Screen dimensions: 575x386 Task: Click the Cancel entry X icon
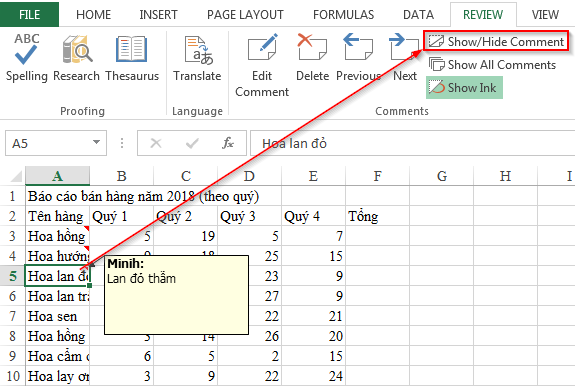point(156,143)
